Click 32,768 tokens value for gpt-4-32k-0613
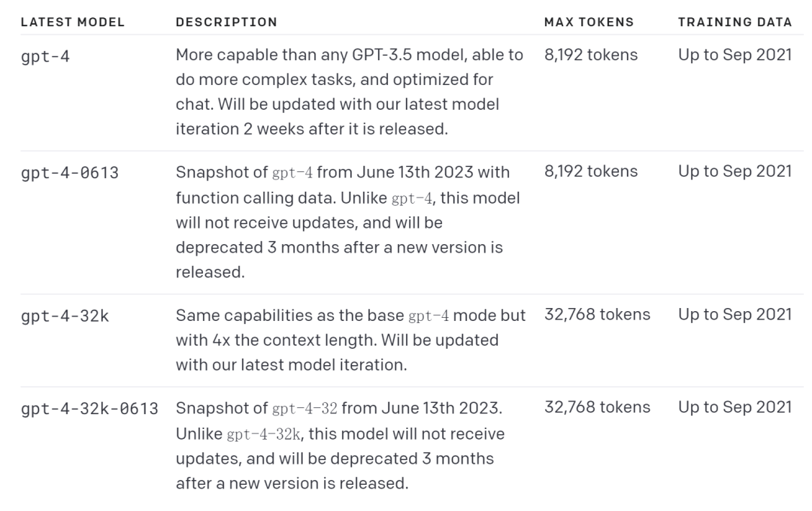Screen dimensions: 812x511 coord(597,407)
